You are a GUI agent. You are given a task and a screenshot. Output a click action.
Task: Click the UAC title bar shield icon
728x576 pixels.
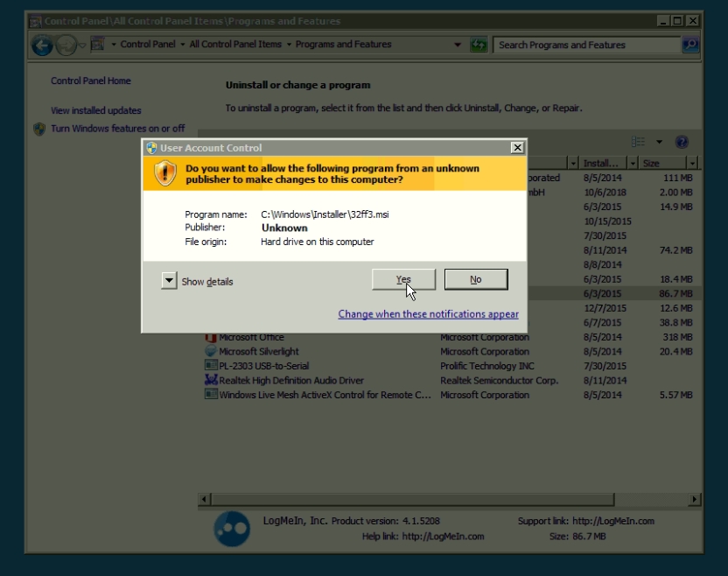pyautogui.click(x=151, y=148)
